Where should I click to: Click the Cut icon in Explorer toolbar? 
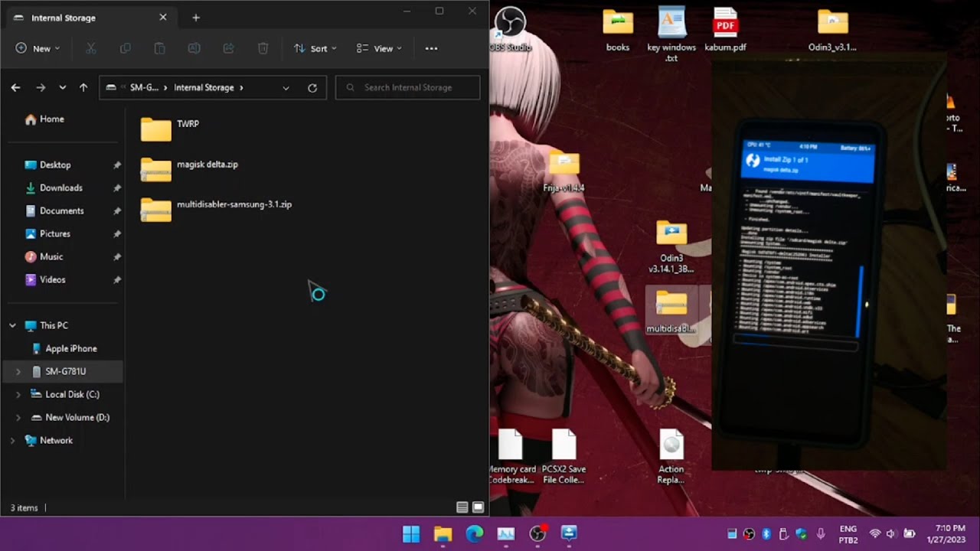[91, 48]
